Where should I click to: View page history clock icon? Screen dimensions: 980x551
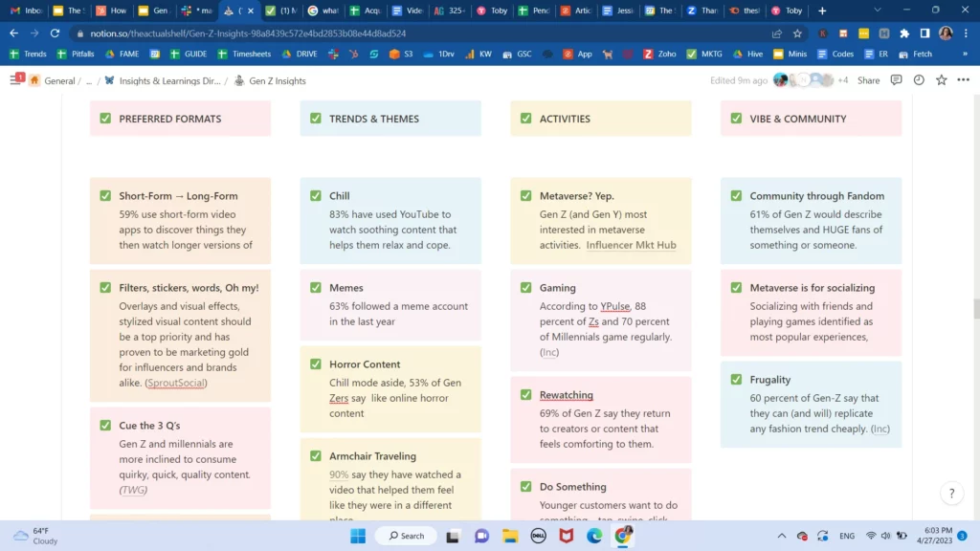coord(919,80)
